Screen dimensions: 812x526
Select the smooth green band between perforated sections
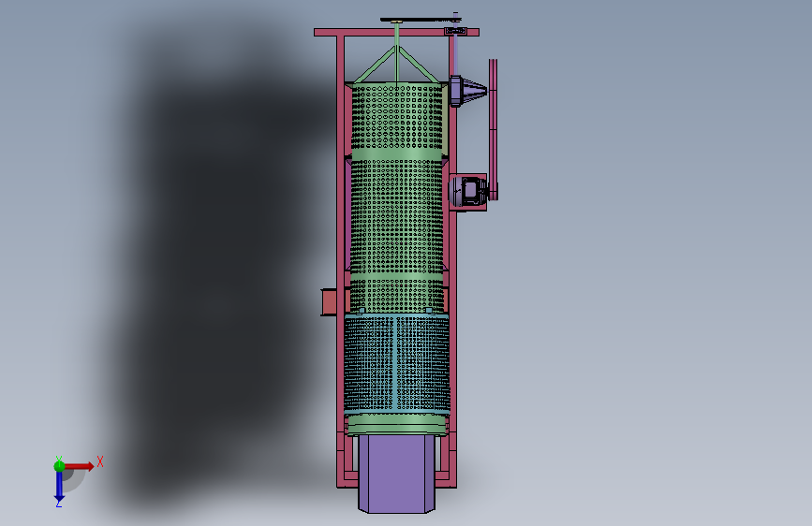pyautogui.click(x=397, y=153)
